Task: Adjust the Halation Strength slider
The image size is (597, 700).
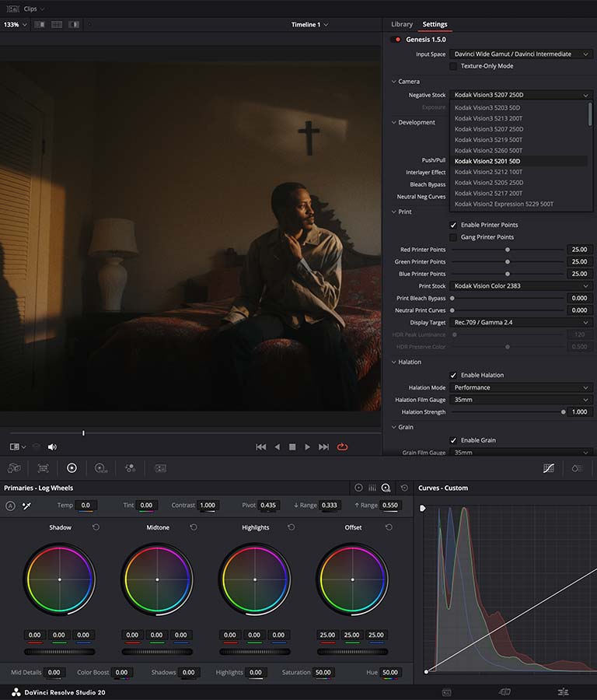Action: (564, 412)
